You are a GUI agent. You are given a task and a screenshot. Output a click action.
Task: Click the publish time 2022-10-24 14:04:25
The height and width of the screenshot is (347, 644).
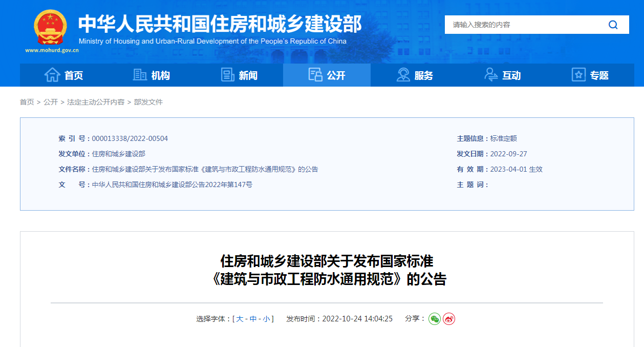pyautogui.click(x=357, y=319)
